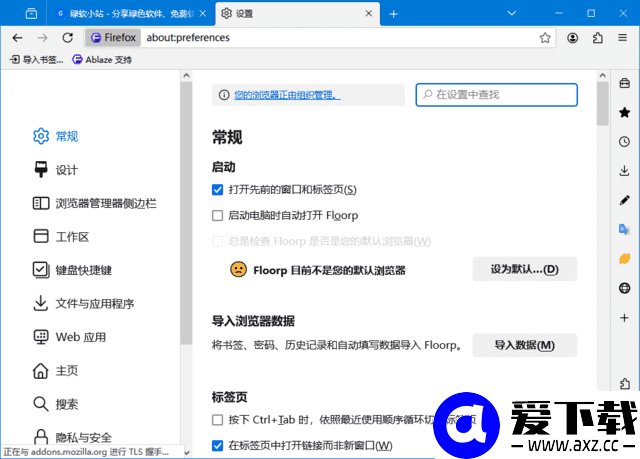The width and height of the screenshot is (640, 459).
Task: Click the 设为默认 button
Action: 524,269
